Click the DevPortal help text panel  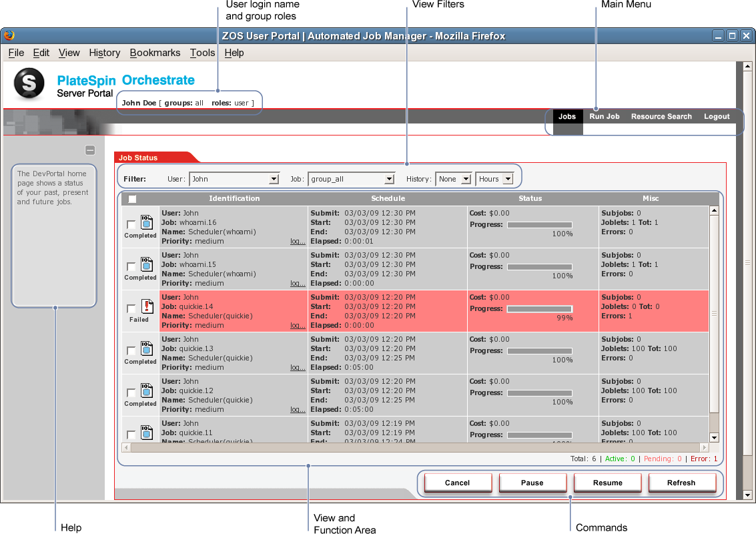(x=53, y=236)
